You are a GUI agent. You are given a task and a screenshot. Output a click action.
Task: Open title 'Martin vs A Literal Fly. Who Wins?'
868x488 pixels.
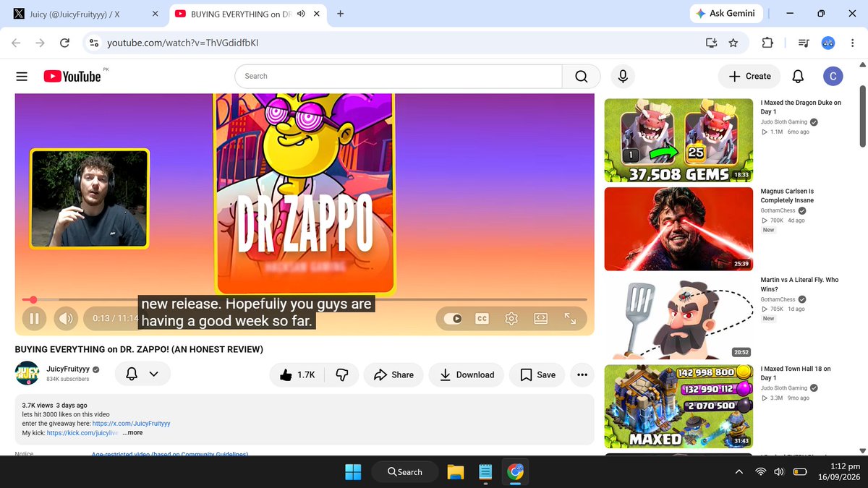[x=799, y=284]
